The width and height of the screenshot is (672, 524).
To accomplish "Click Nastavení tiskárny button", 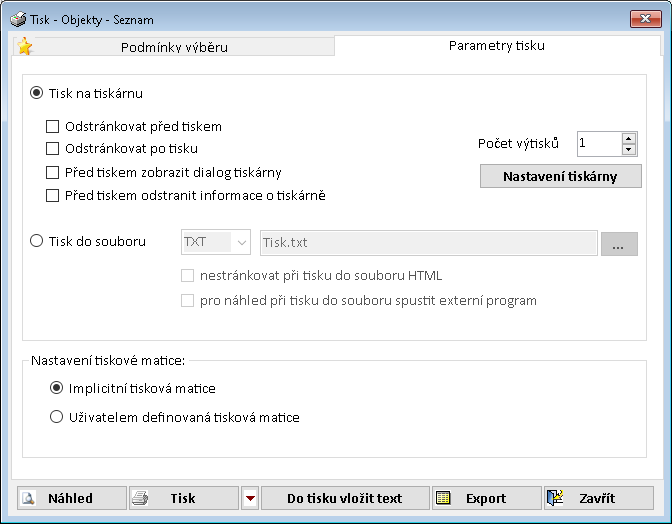I will (x=559, y=177).
